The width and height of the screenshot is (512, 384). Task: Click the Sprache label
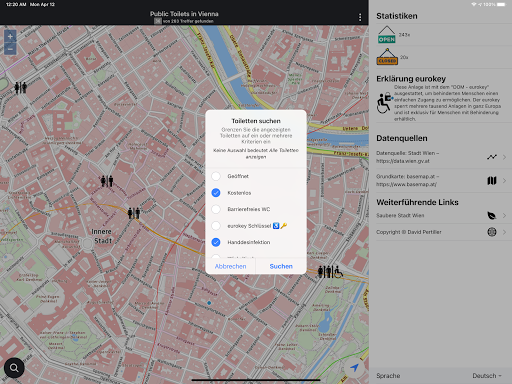[x=388, y=376]
